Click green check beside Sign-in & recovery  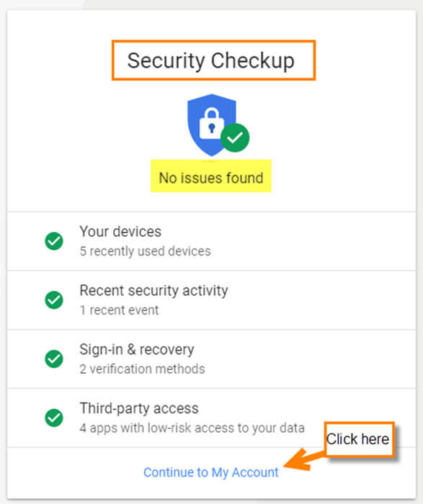[x=54, y=359]
